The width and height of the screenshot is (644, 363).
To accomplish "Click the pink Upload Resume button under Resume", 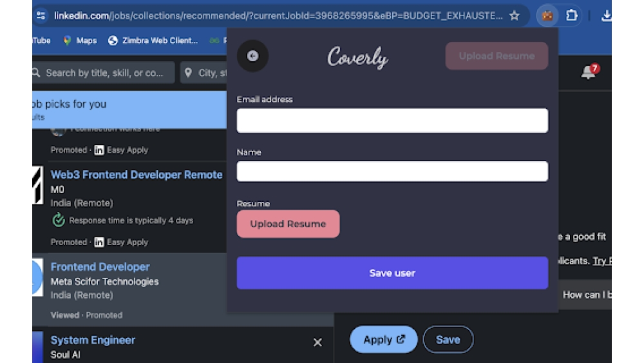I will 288,224.
